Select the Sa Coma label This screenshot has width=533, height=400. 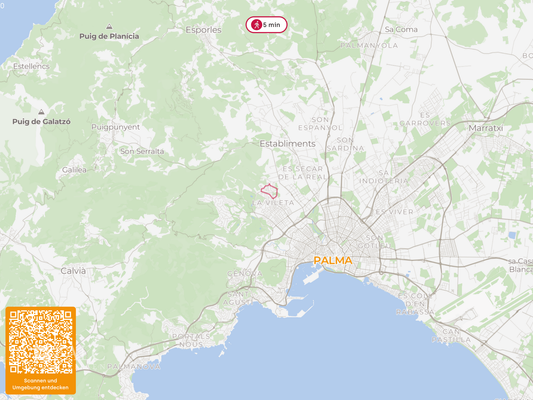coord(401,30)
